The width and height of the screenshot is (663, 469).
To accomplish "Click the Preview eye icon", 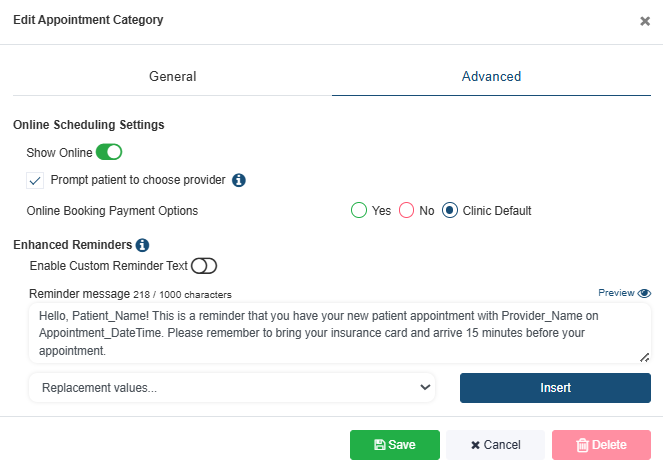I will coord(644,293).
